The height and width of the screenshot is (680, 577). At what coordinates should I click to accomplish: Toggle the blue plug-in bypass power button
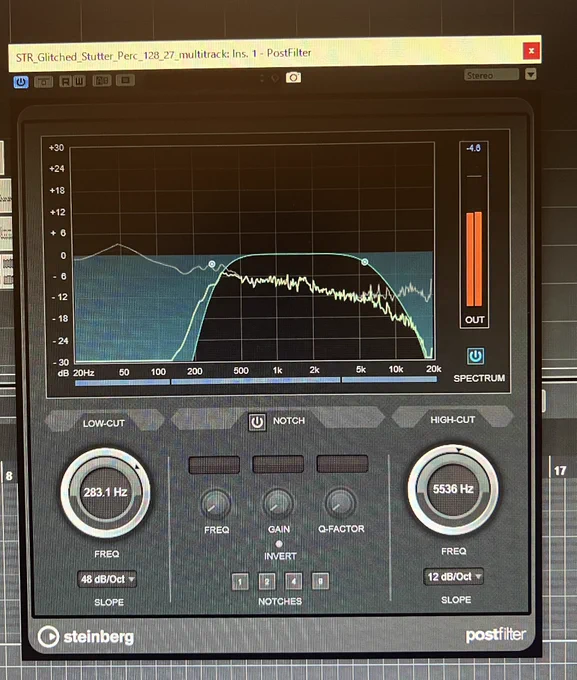pyautogui.click(x=21, y=82)
